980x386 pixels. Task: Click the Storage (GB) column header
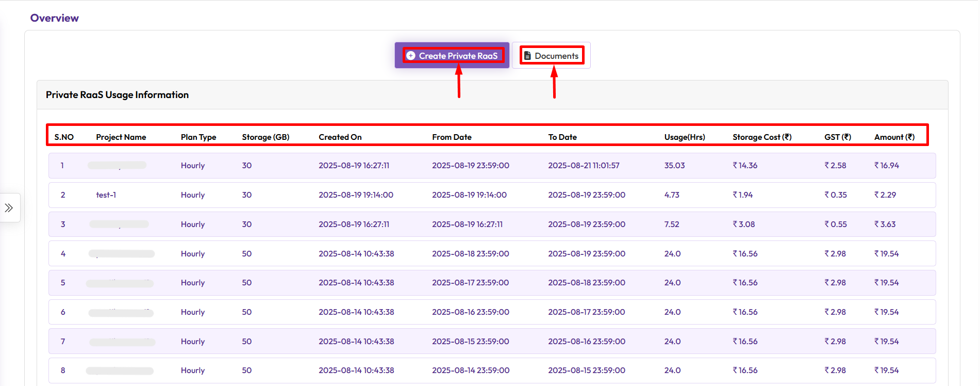tap(265, 137)
